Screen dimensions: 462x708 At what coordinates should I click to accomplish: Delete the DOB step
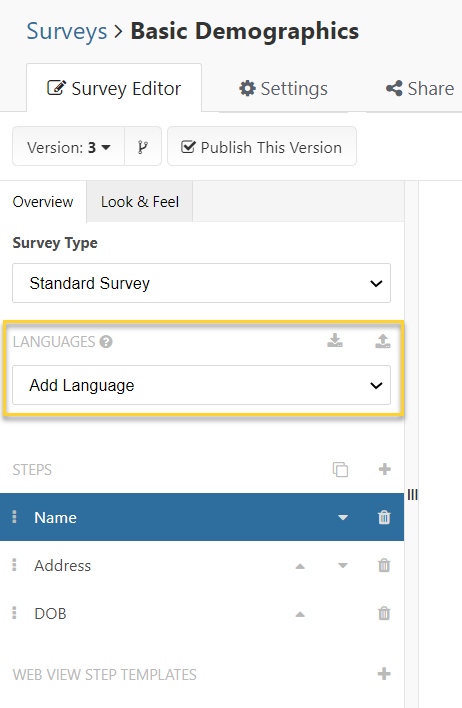click(384, 614)
